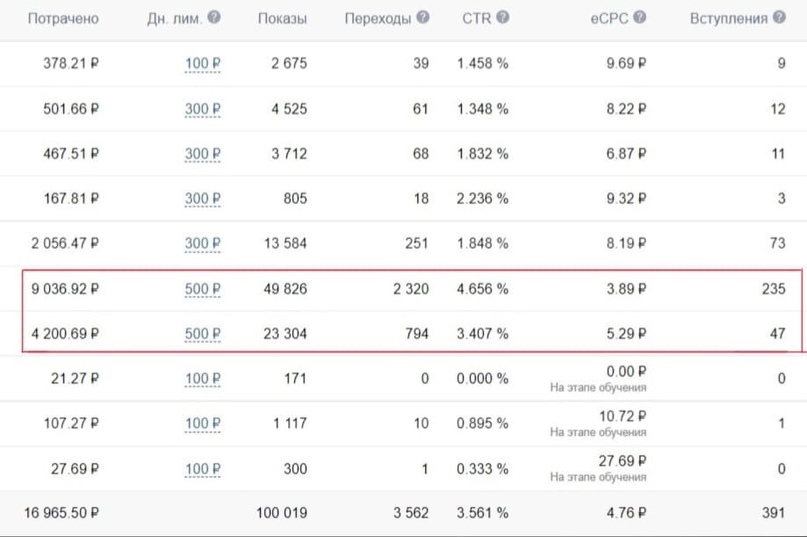Click total CTR 3.561 %

[x=483, y=513]
